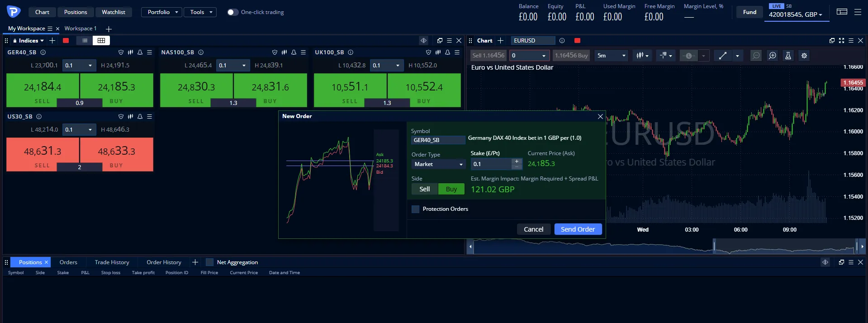Image resolution: width=868 pixels, height=323 pixels.
Task: Open the Positions top menu
Action: coord(76,12)
